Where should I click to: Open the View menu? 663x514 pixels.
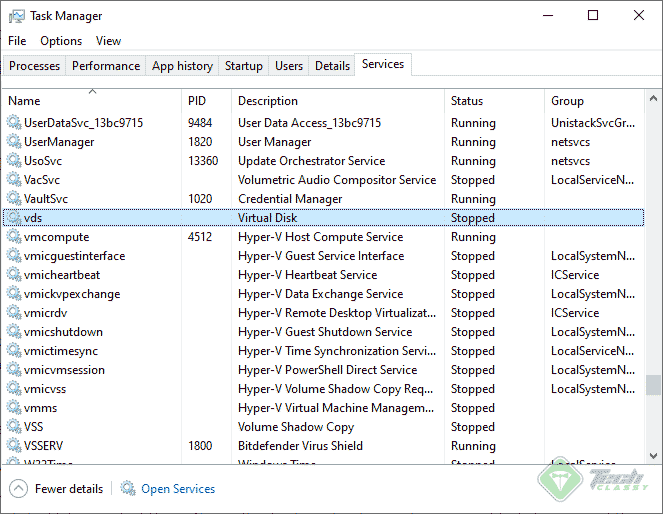(108, 41)
